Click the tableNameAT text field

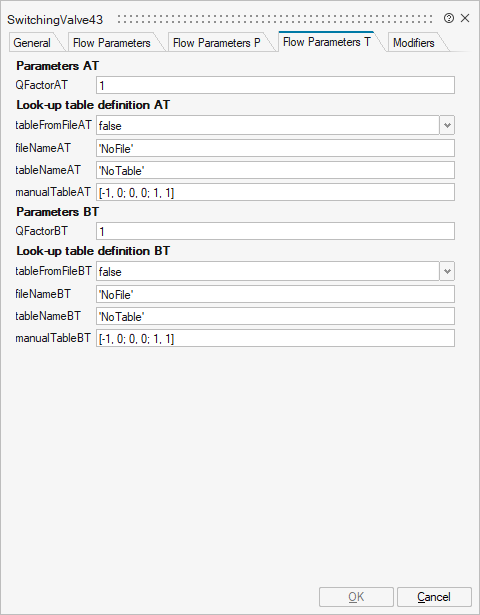(x=275, y=170)
